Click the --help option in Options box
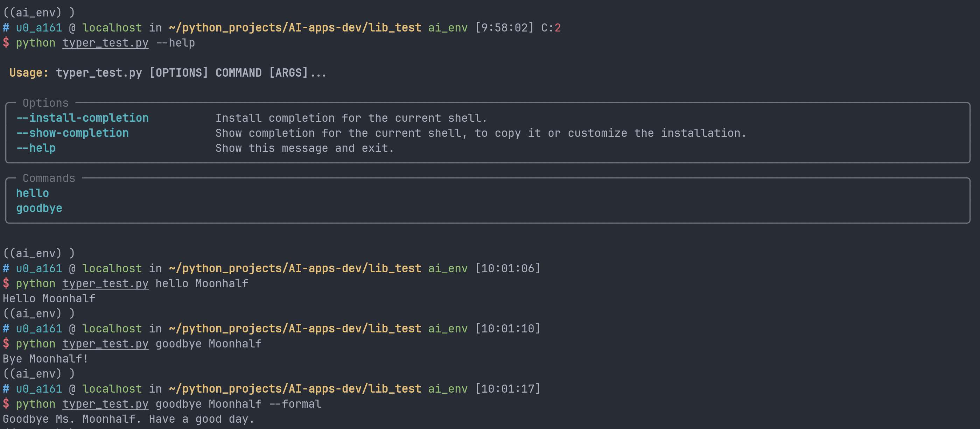The height and width of the screenshot is (429, 980). (x=36, y=148)
